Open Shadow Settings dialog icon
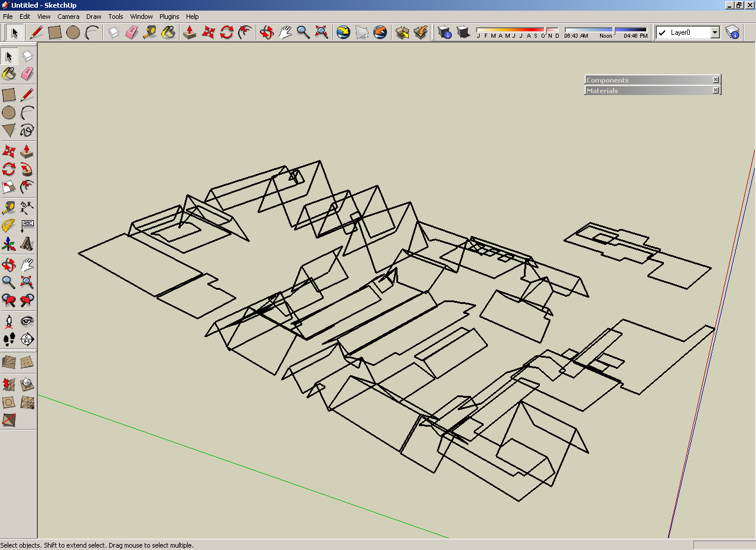The height and width of the screenshot is (550, 756). pos(444,32)
